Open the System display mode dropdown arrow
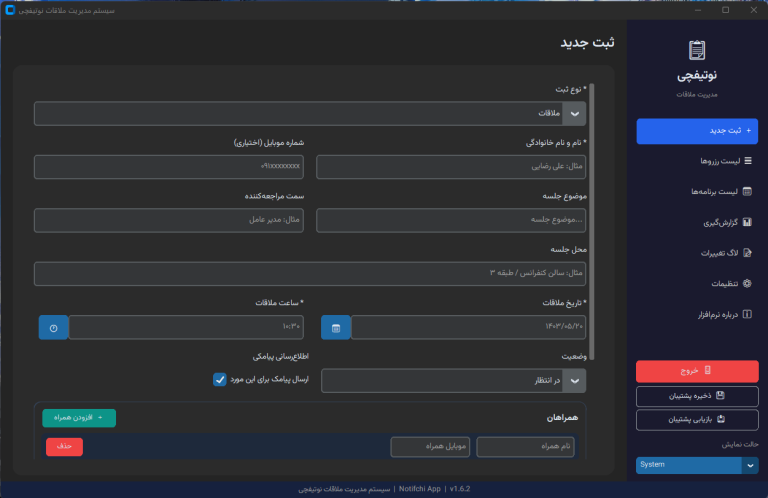Viewport: 768px width, 498px height. coord(750,465)
